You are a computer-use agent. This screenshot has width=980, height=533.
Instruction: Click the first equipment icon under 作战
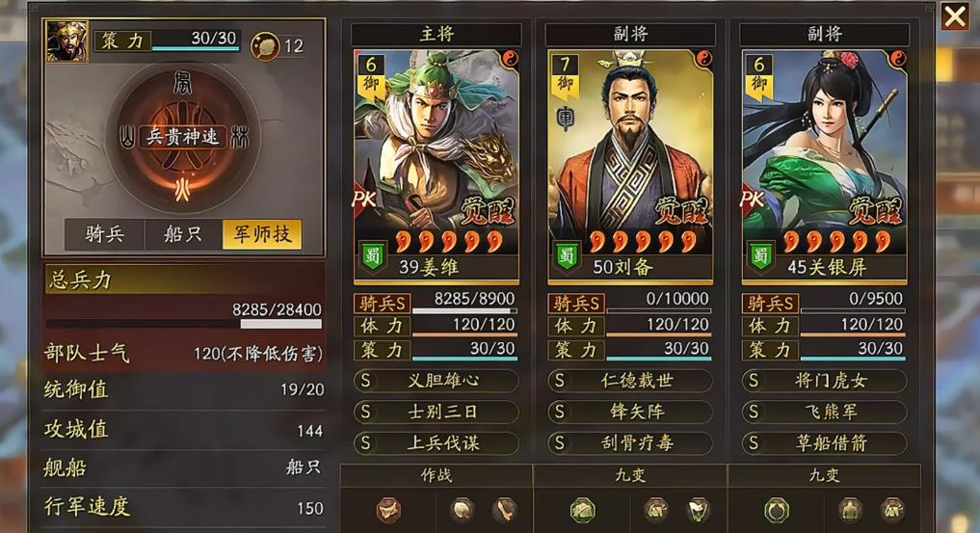click(x=387, y=510)
